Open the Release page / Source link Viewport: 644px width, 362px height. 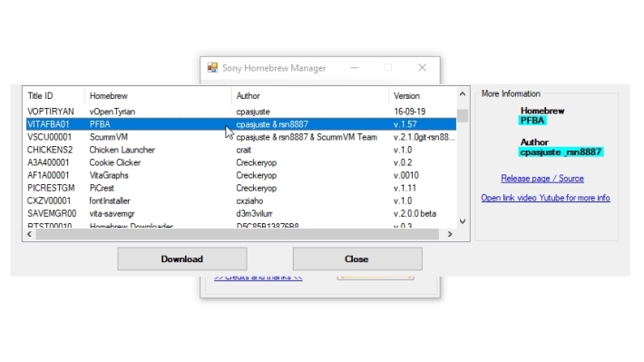point(542,179)
